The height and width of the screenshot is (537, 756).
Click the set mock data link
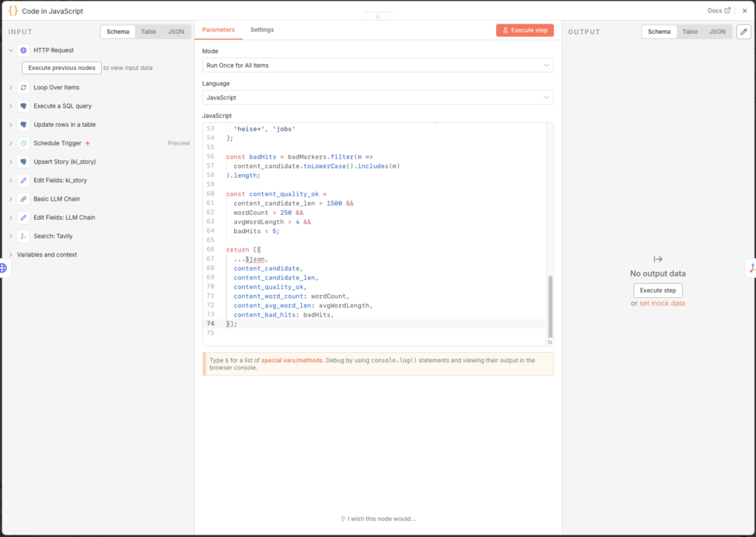point(663,303)
